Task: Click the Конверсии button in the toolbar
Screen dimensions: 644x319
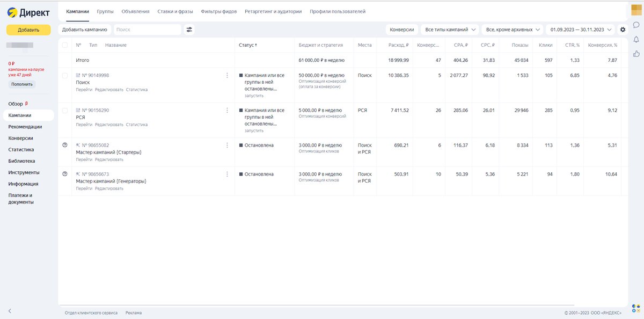Action: [402, 30]
